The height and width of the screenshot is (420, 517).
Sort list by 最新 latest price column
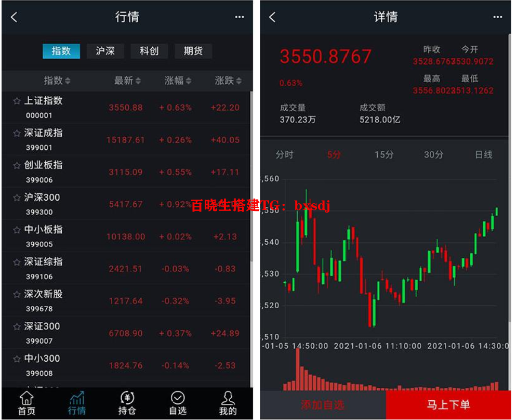coord(127,81)
